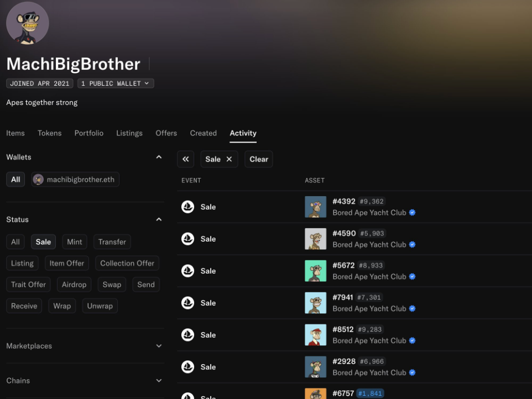Switch to the Portfolio tab
This screenshot has height=399, width=532.
tap(89, 133)
